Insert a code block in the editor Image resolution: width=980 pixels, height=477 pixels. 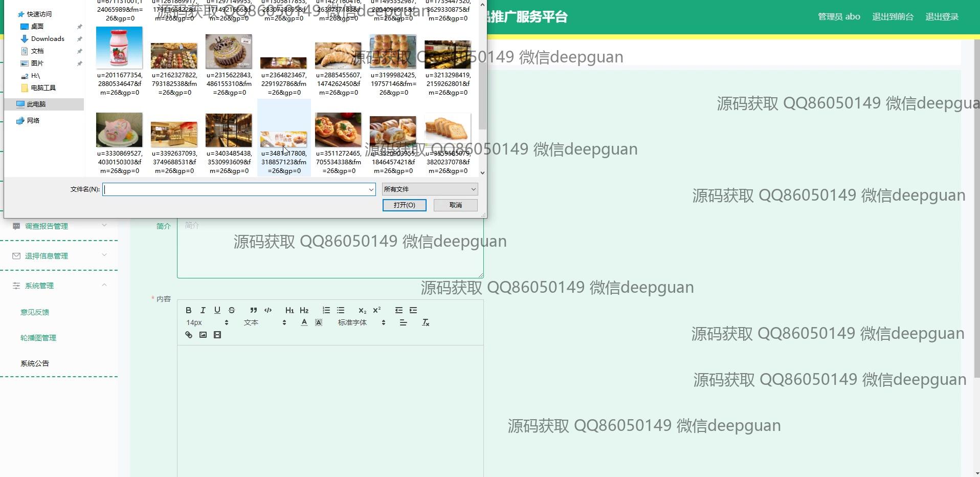pyautogui.click(x=268, y=310)
